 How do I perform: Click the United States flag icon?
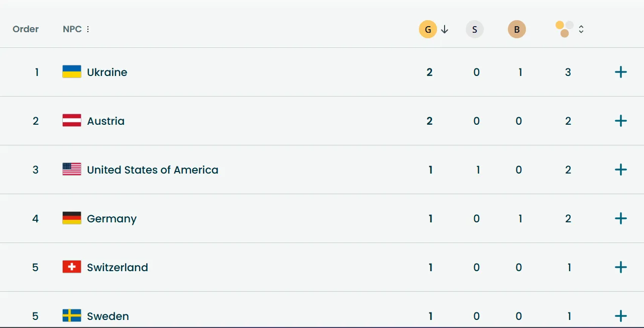(72, 170)
